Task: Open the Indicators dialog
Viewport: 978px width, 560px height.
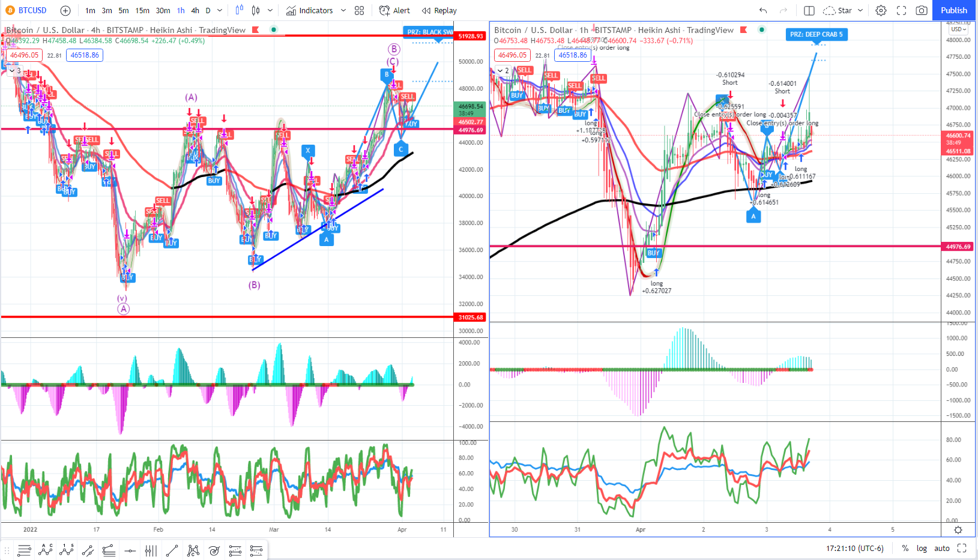Action: tap(310, 10)
